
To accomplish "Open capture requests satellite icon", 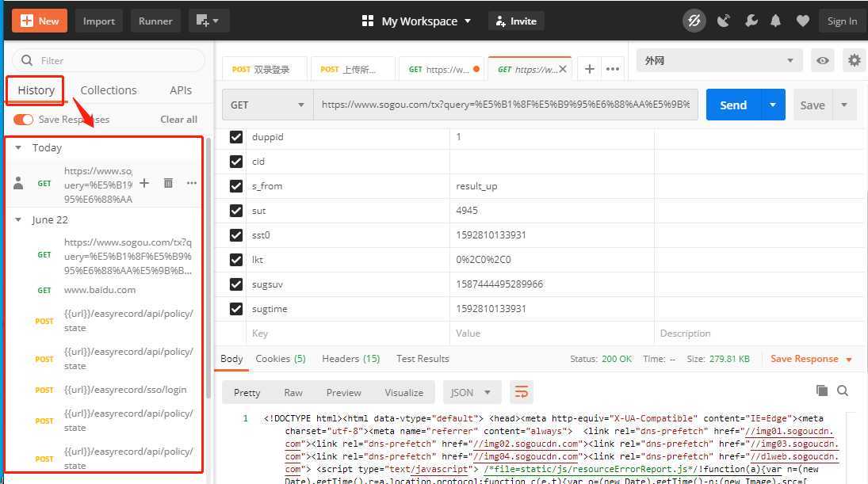I will pyautogui.click(x=723, y=21).
